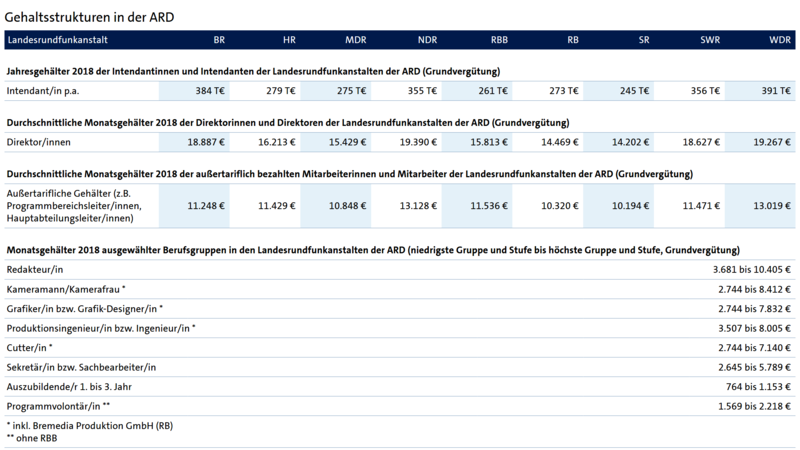The image size is (800, 450).
Task: Click the MDR column header
Action: (x=355, y=41)
